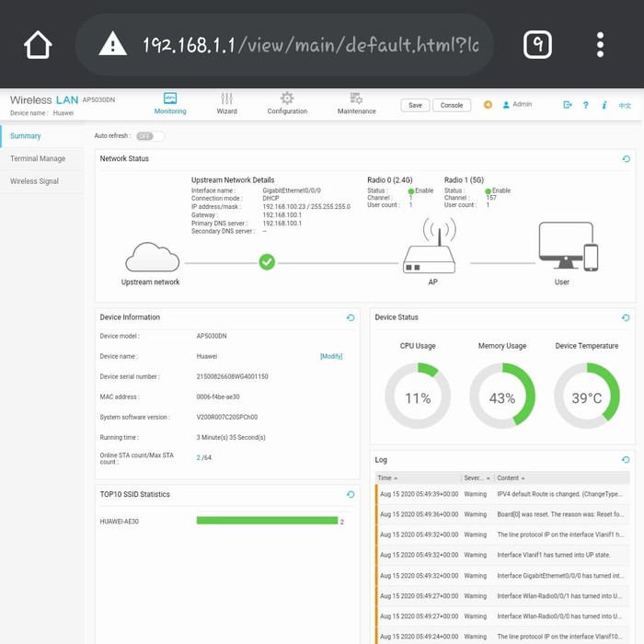The image size is (644, 644).
Task: Open the help question mark icon
Action: [586, 105]
